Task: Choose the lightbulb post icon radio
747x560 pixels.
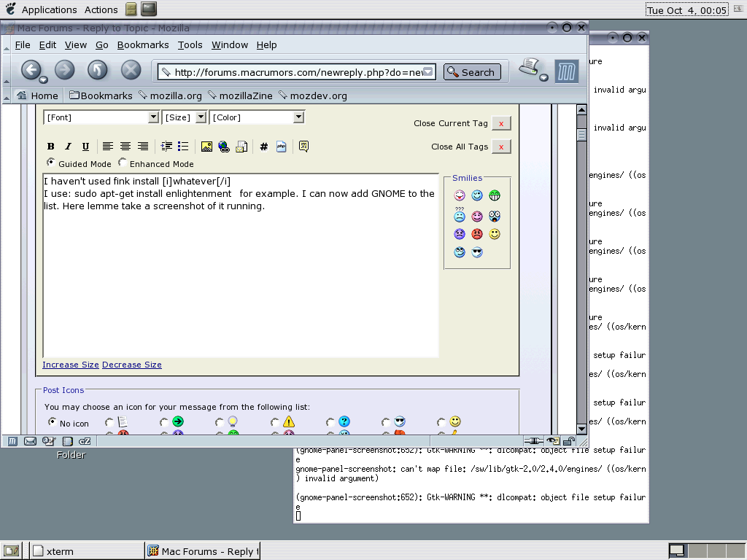Action: pyautogui.click(x=220, y=422)
